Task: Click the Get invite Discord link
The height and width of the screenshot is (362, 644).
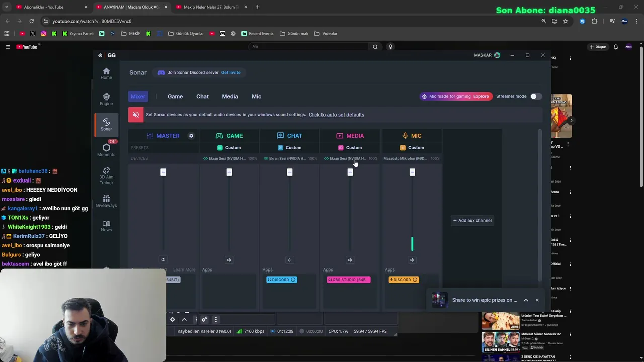Action: tap(231, 72)
